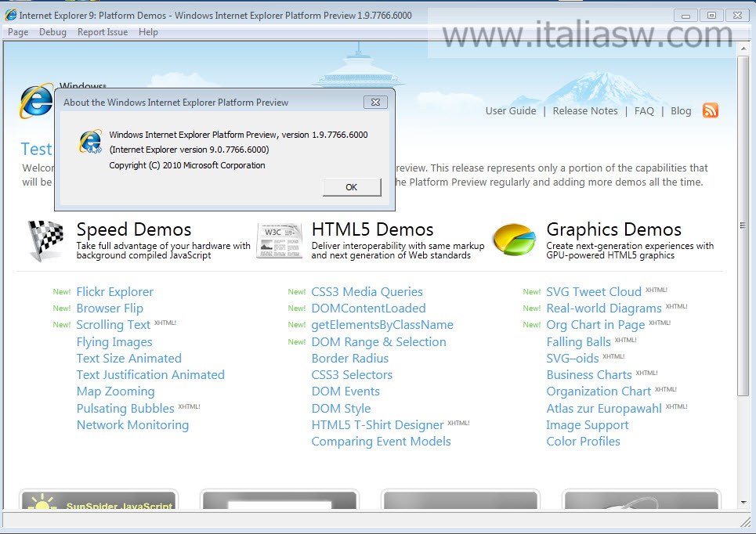
Task: Open the HTML5 T-Shirt Designer demo
Action: click(378, 424)
